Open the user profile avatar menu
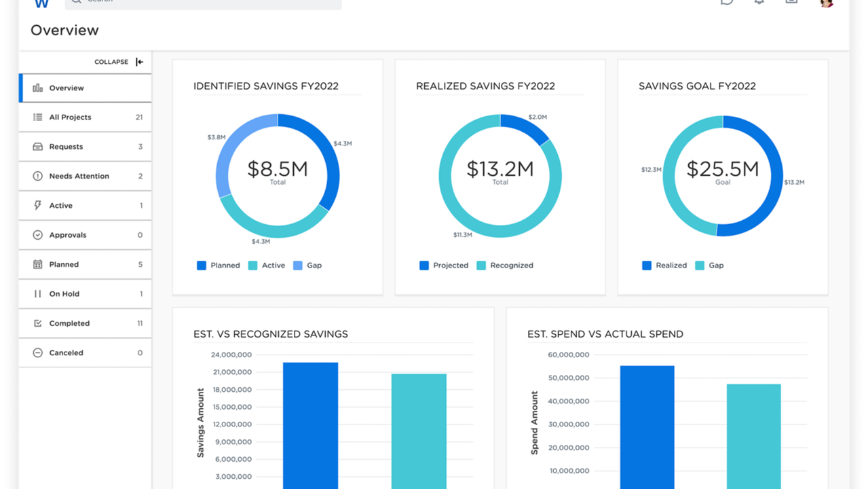 [x=826, y=2]
